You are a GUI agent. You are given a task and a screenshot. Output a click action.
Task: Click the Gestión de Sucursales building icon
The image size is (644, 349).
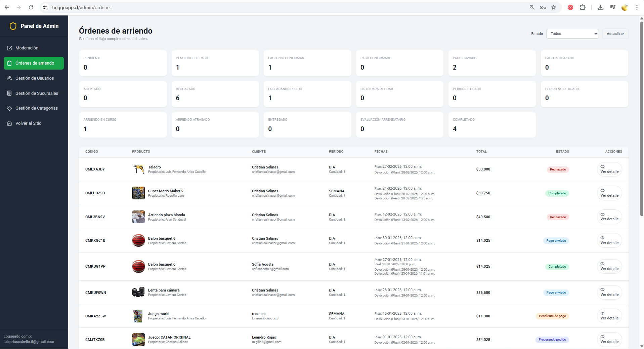[x=9, y=93]
